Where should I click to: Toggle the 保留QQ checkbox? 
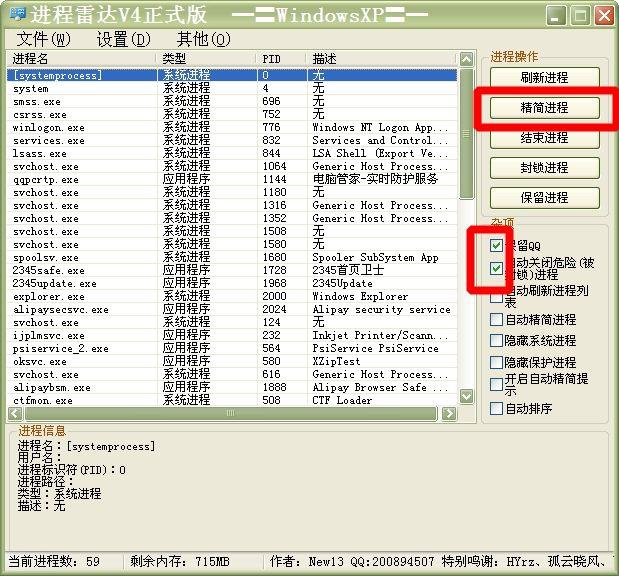(x=496, y=245)
